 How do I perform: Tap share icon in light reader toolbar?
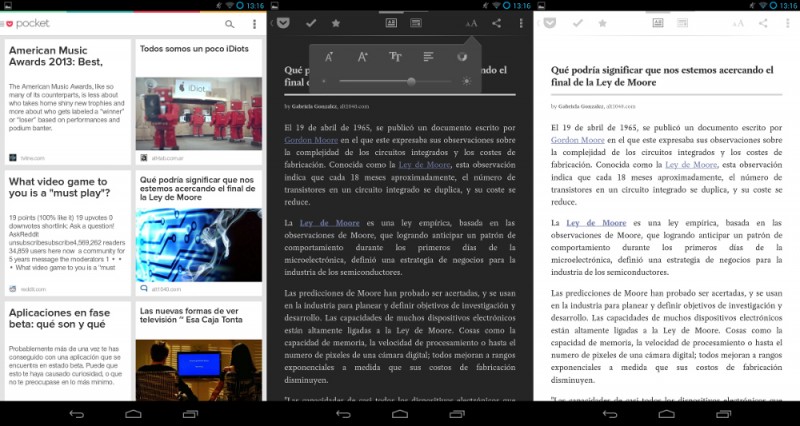763,23
